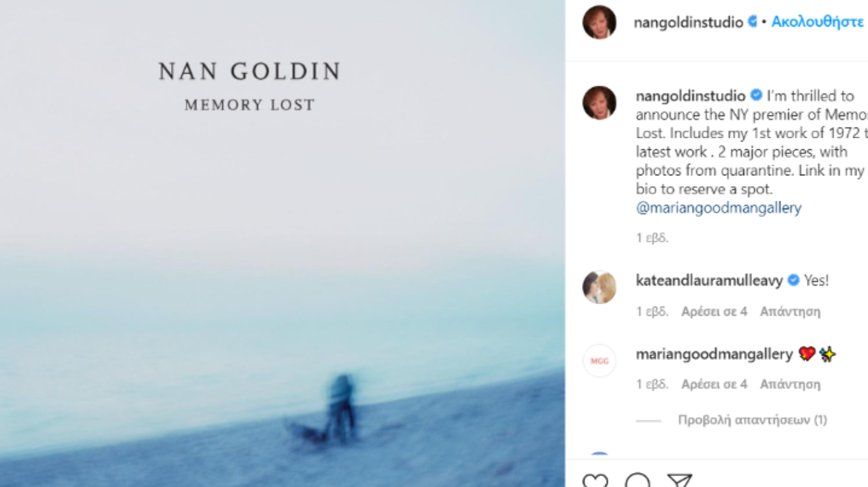Click the Nan Goldin Memory Lost post image
868x487 pixels.
coord(282,243)
